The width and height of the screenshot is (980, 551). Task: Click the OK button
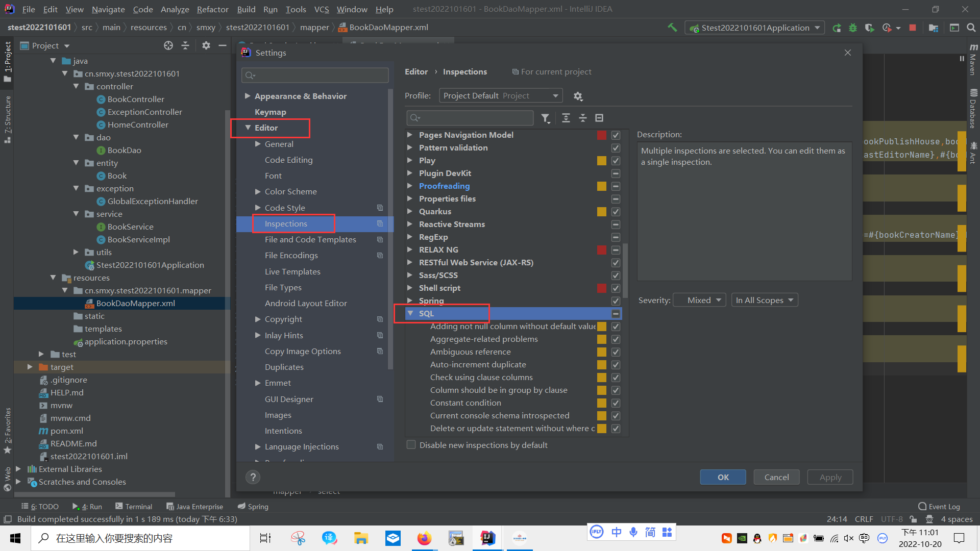click(723, 477)
